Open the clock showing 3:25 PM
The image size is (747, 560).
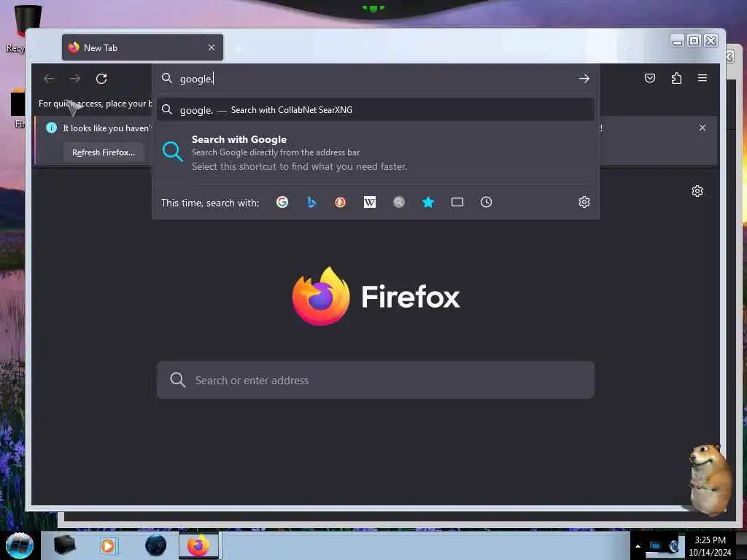pos(710,546)
